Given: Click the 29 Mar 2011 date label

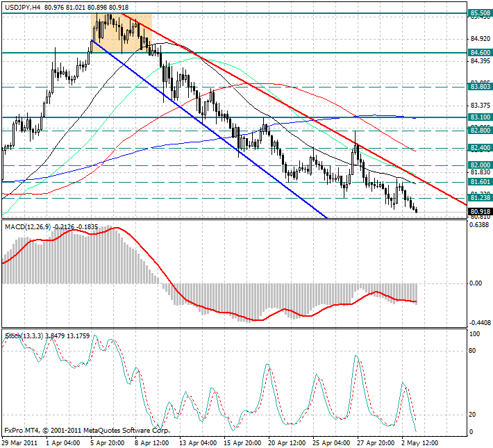Looking at the screenshot, I should pyautogui.click(x=20, y=442).
